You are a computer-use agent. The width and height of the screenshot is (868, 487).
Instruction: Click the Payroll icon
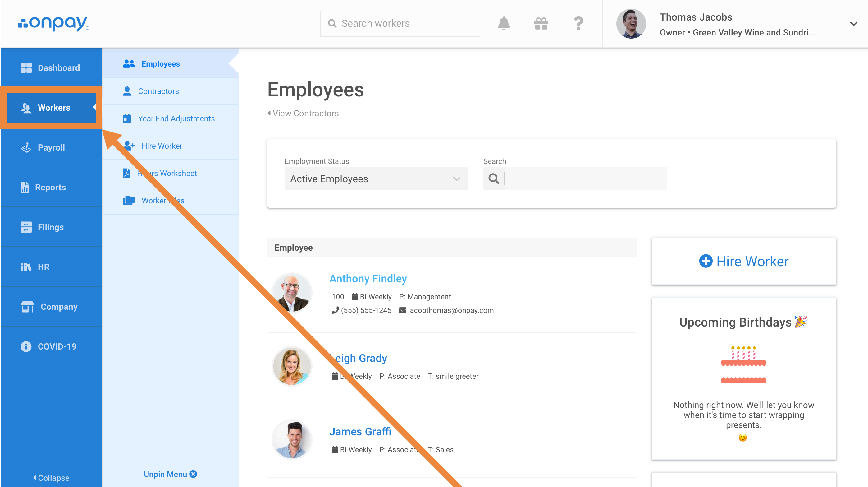[26, 147]
